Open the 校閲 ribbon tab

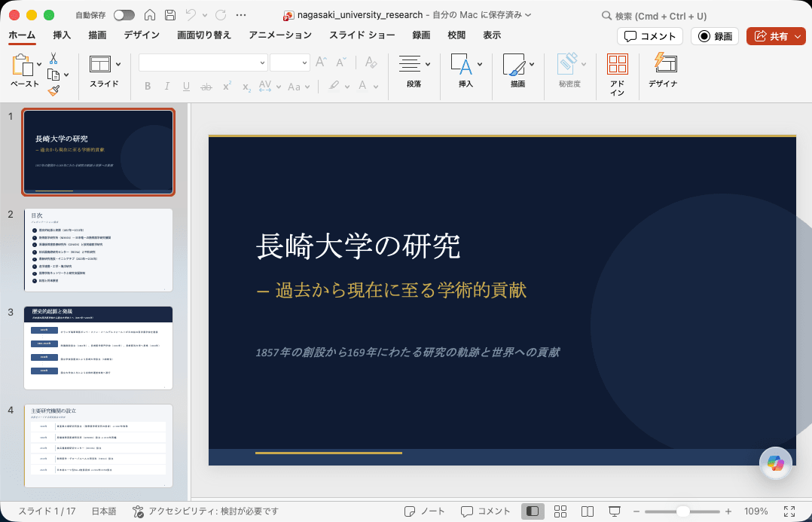click(456, 35)
